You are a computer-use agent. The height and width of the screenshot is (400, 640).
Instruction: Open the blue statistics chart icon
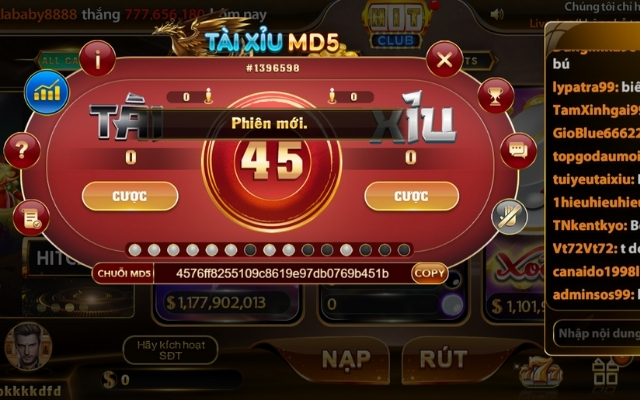coord(47,92)
